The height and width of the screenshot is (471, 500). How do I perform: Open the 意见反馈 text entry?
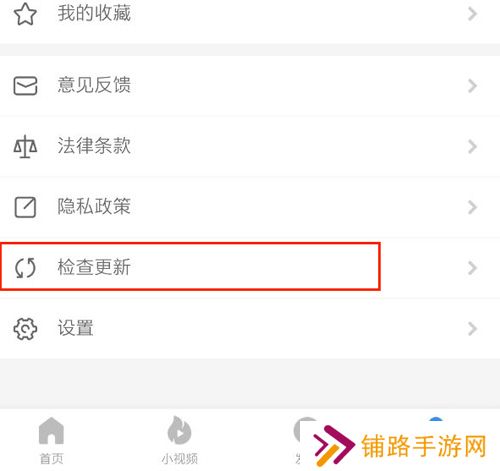(x=94, y=85)
